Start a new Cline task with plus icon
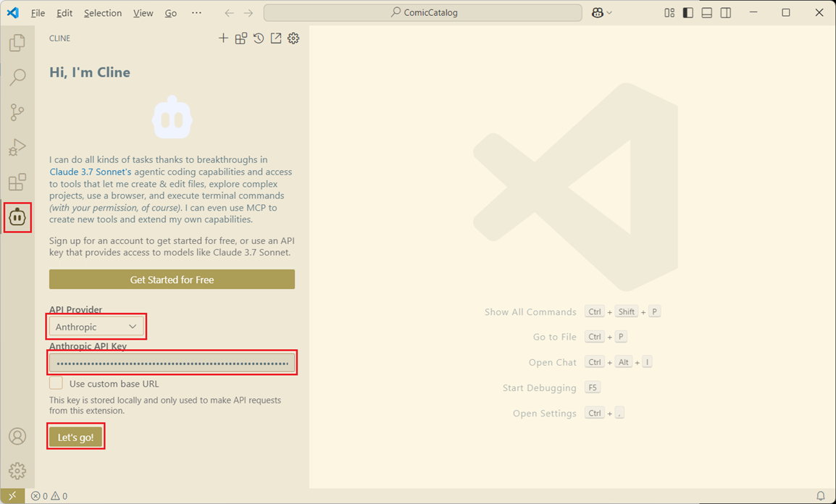 [223, 38]
